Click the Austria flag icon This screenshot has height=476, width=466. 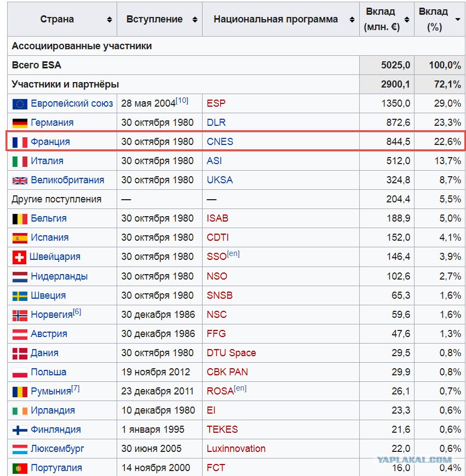pos(20,334)
